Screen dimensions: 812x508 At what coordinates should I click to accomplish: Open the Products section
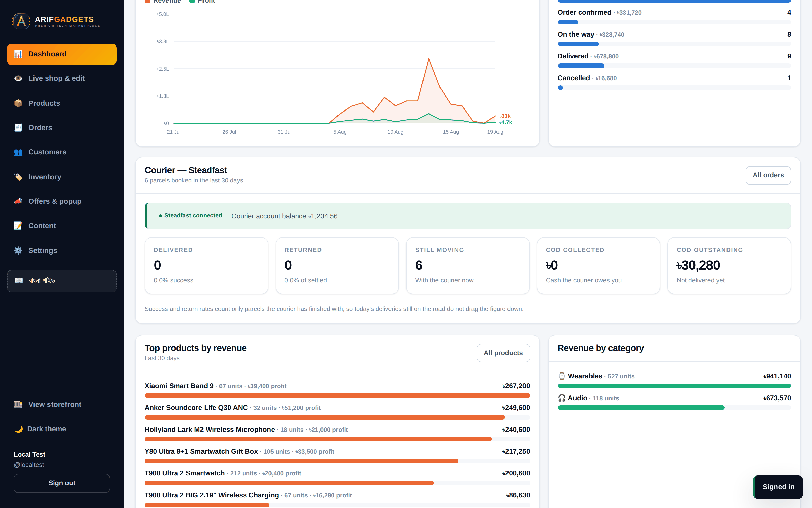(62, 103)
